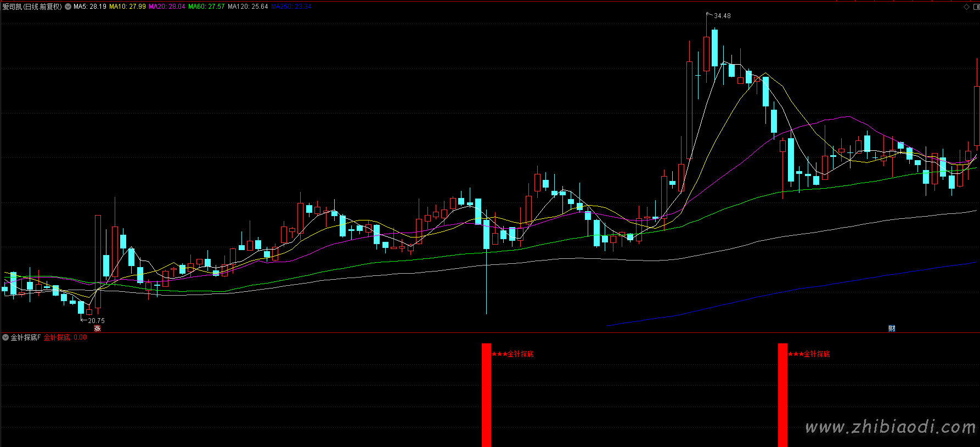Click the 爱司凯 (日线 前复权) chart title
The width and height of the screenshot is (980, 447).
coord(32,7)
